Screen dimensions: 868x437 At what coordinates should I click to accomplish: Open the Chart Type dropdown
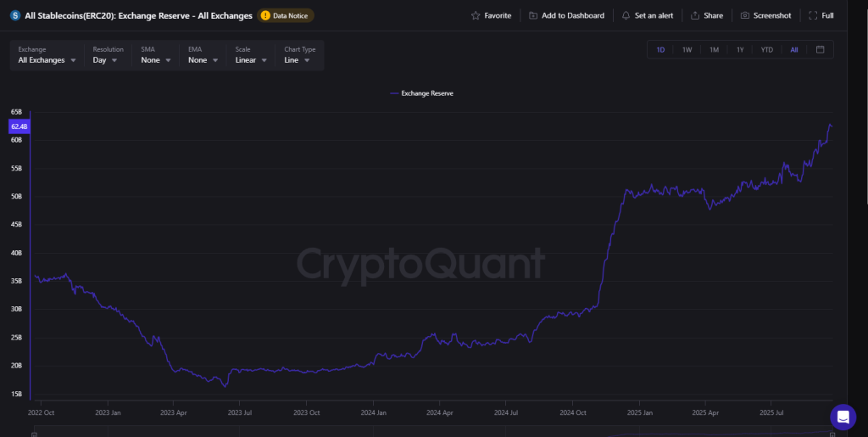click(298, 60)
